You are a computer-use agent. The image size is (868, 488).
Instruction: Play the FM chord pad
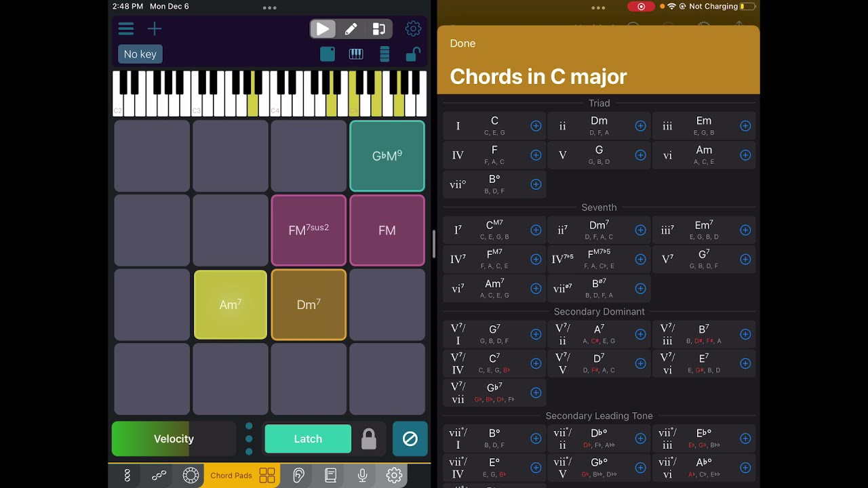coord(387,230)
